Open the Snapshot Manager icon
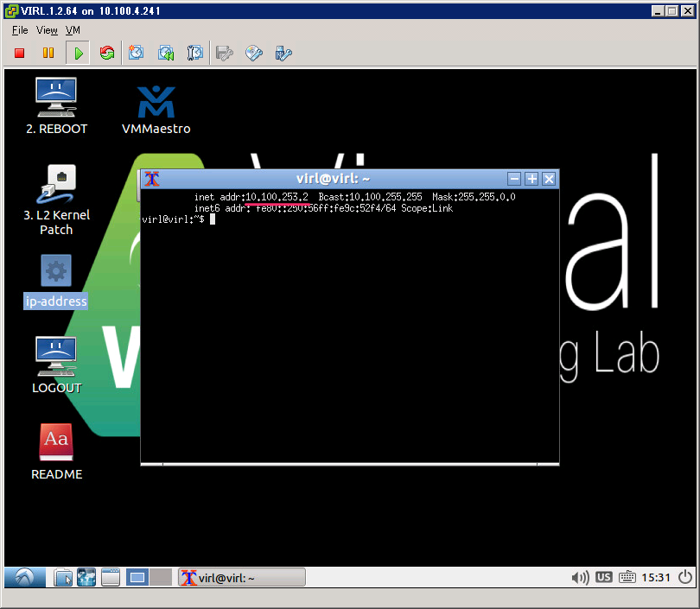The width and height of the screenshot is (700, 609). coord(194,53)
